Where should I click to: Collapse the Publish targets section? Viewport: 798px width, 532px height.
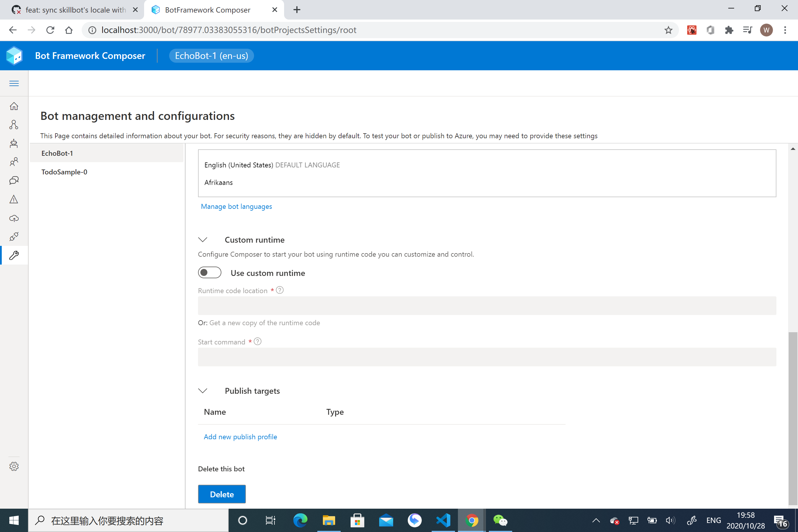pos(203,391)
